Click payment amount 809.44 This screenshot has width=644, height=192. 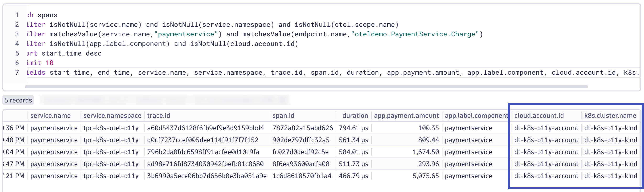[429, 140]
